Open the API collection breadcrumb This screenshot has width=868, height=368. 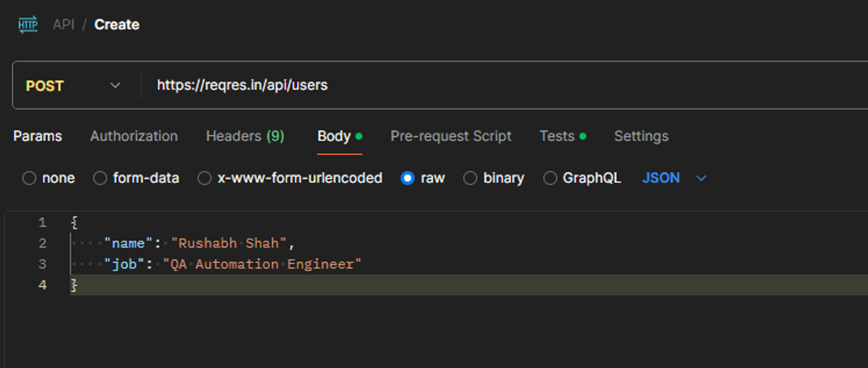click(63, 25)
